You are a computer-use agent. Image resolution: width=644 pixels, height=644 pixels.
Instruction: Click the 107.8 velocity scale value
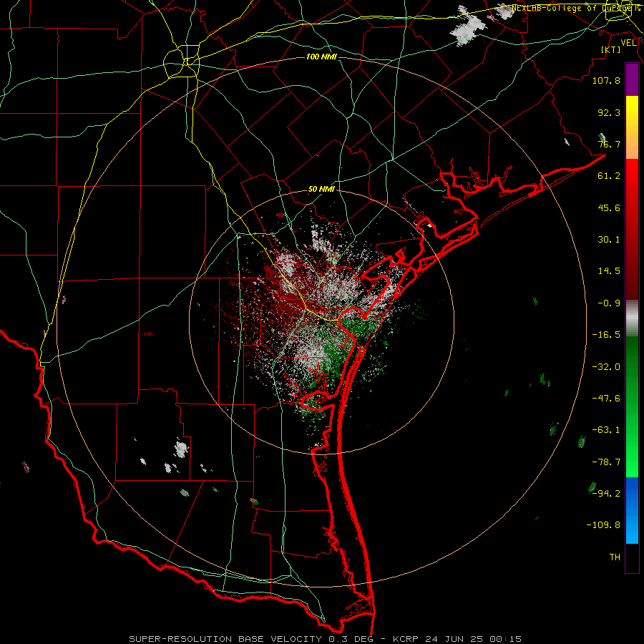pyautogui.click(x=606, y=80)
